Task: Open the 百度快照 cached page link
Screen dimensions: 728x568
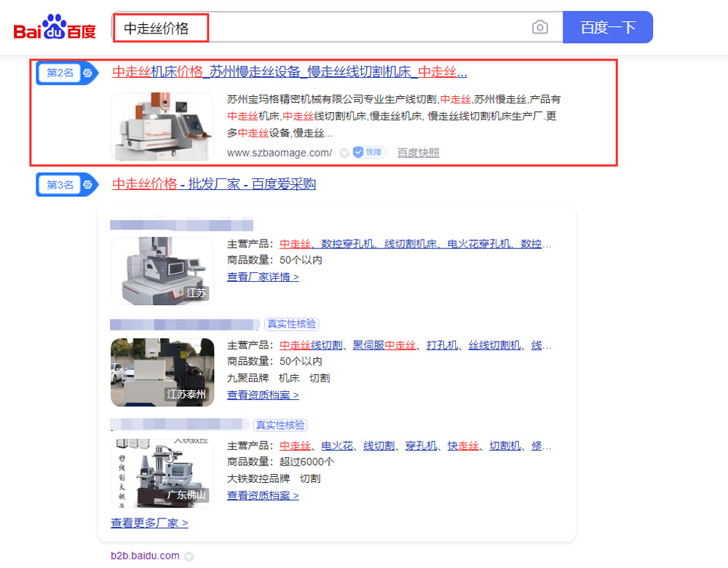Action: [418, 153]
